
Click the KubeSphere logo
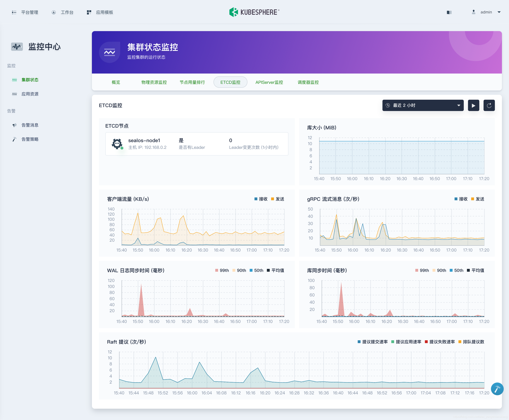254,12
